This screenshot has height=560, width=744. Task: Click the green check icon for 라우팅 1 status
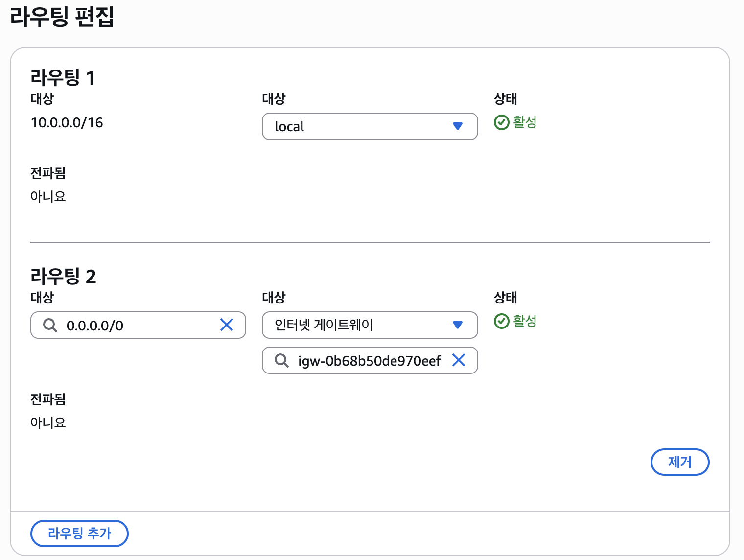502,122
